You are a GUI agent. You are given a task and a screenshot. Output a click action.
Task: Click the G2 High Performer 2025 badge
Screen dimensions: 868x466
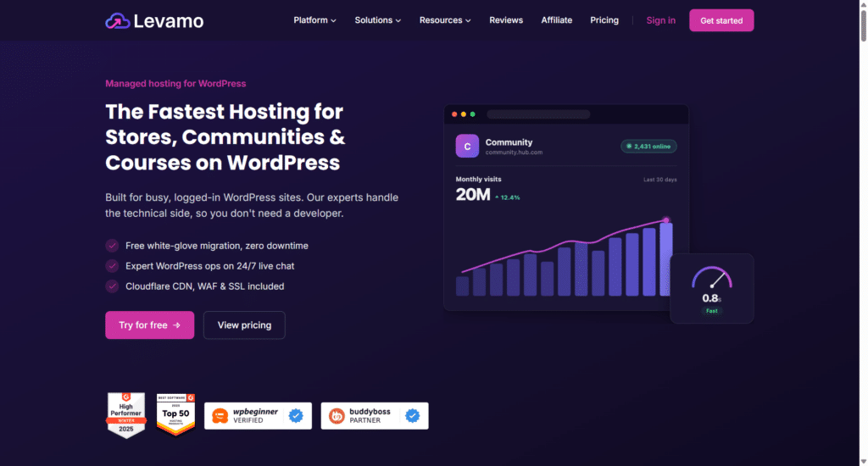pyautogui.click(x=126, y=415)
